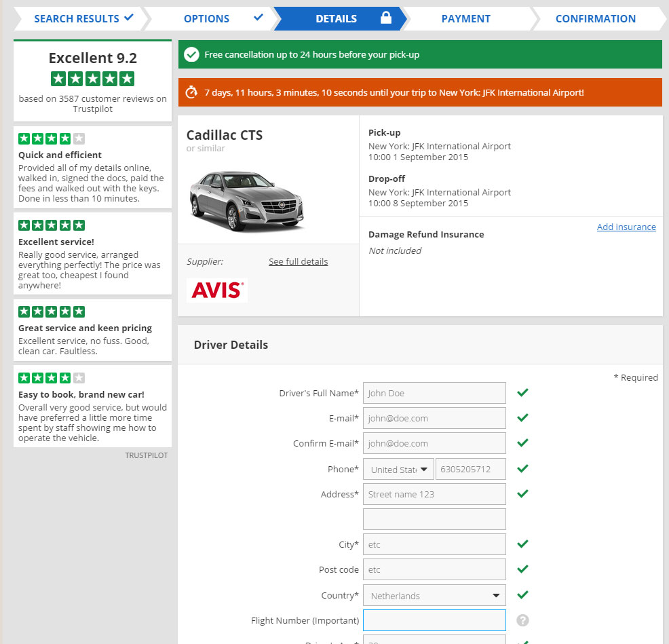
Task: Click the Damage Refund Insurance heading
Action: (426, 234)
